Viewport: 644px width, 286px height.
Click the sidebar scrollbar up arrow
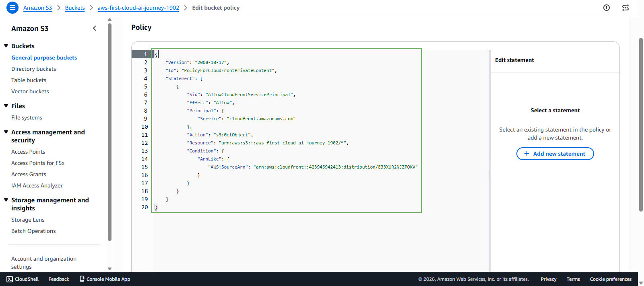109,19
